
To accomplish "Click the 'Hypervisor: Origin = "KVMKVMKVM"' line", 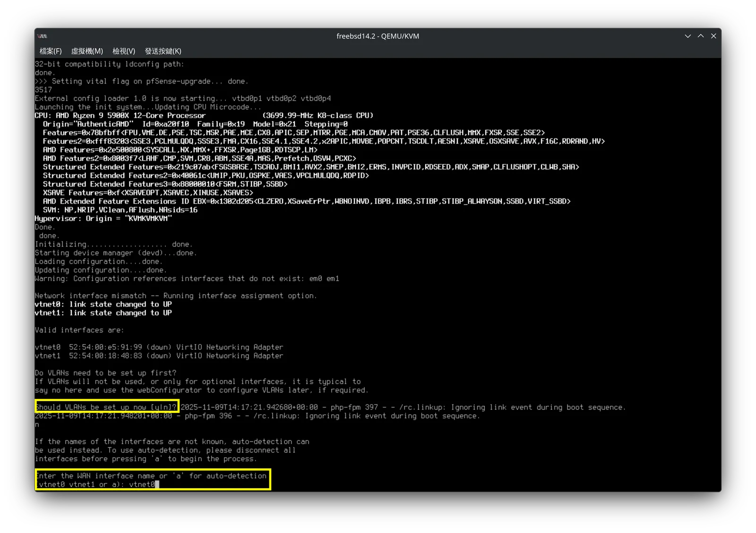I will tap(103, 218).
